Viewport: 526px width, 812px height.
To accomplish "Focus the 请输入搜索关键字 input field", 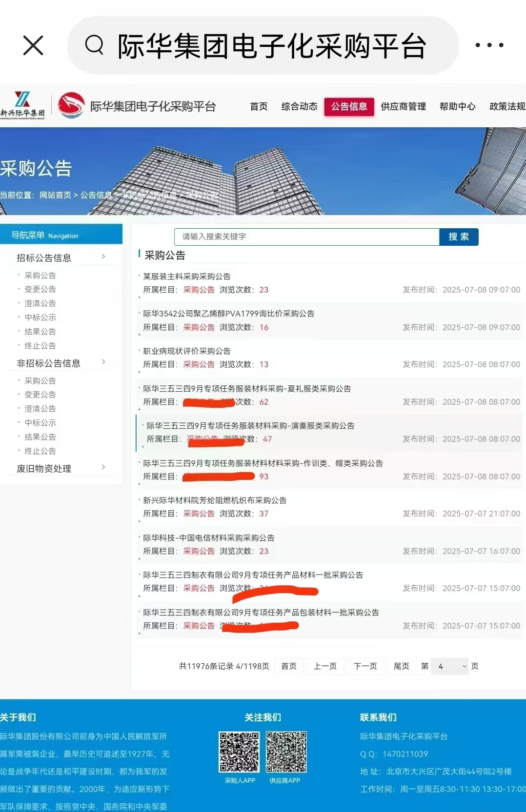I will (307, 237).
